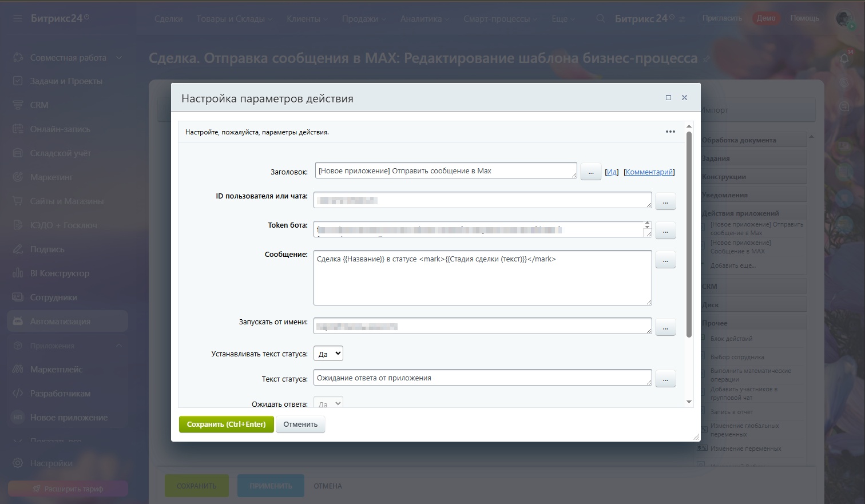The image size is (865, 504).
Task: Click the ellipsis button next to Заголовок
Action: point(591,172)
